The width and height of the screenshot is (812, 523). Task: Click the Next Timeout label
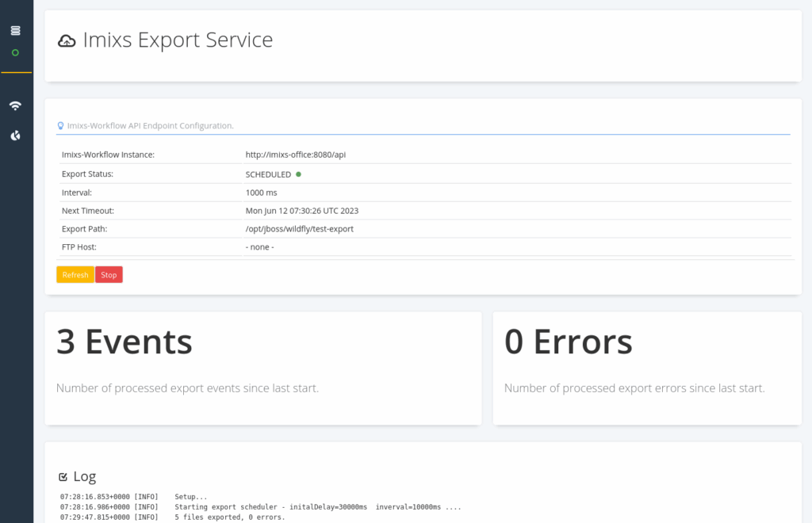[x=88, y=211]
